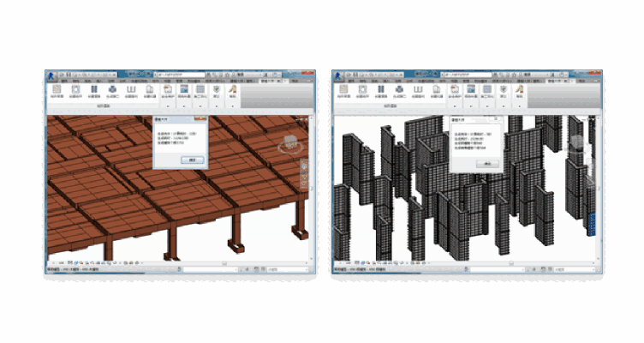Expand the arrow under the shield icon in slab window
This screenshot has height=343, width=644.
click(218, 106)
